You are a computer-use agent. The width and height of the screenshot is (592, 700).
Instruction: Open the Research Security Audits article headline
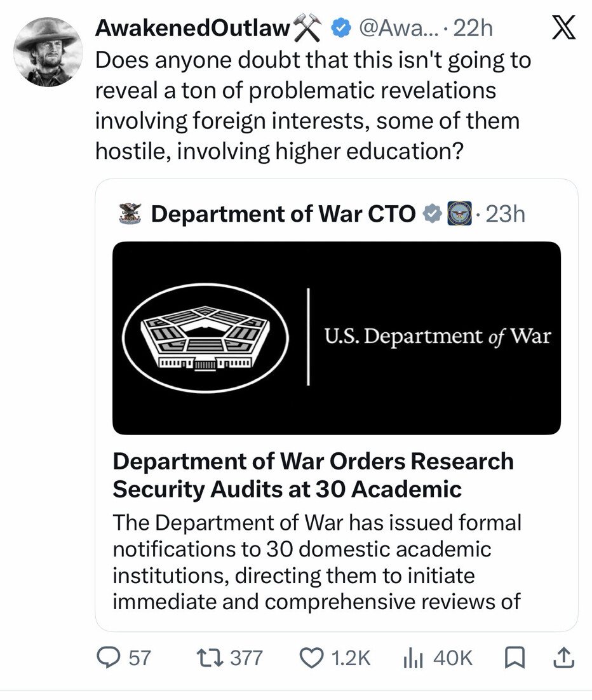click(x=313, y=475)
